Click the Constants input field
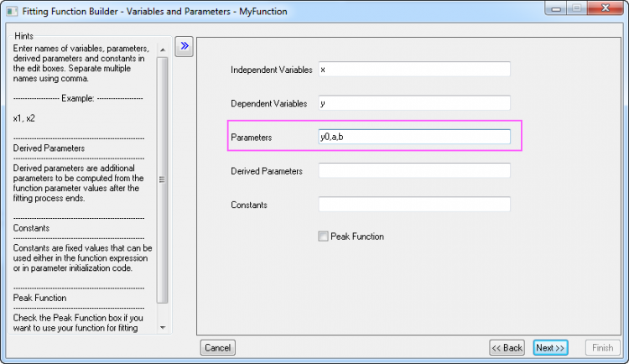This screenshot has width=629, height=364. (x=414, y=205)
